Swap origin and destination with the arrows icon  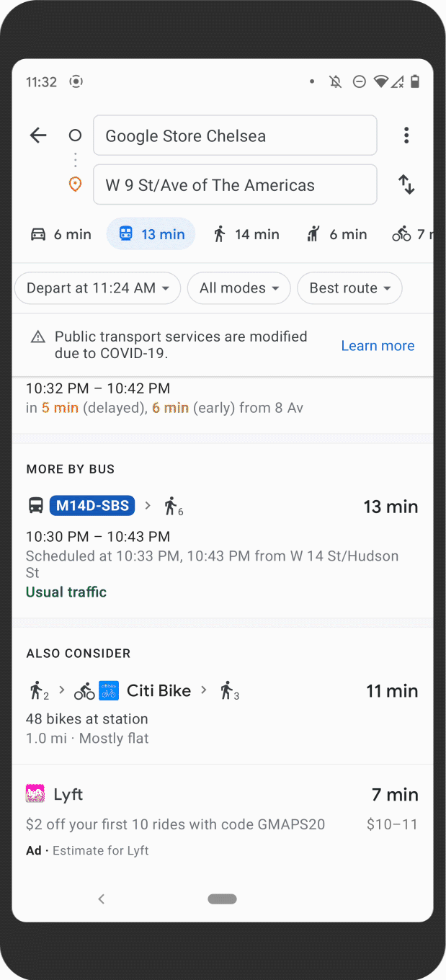(406, 184)
